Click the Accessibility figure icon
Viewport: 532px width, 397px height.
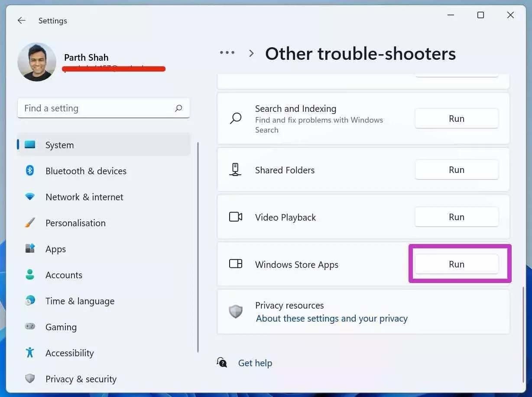tap(30, 352)
